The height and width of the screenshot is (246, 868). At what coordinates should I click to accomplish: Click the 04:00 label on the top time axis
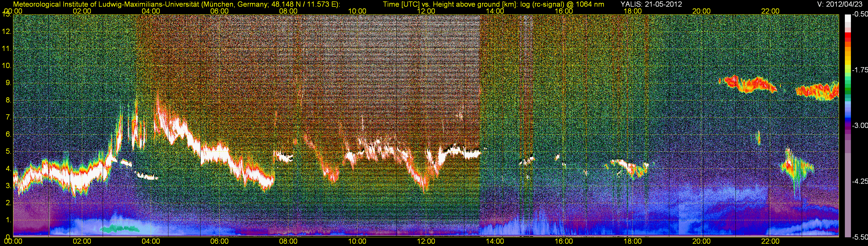pyautogui.click(x=151, y=11)
